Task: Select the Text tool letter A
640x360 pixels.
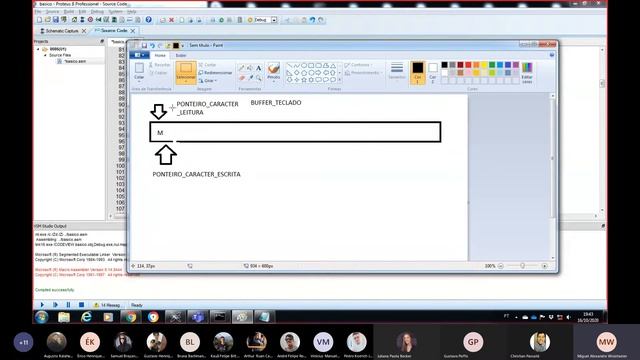Action: coord(258,68)
